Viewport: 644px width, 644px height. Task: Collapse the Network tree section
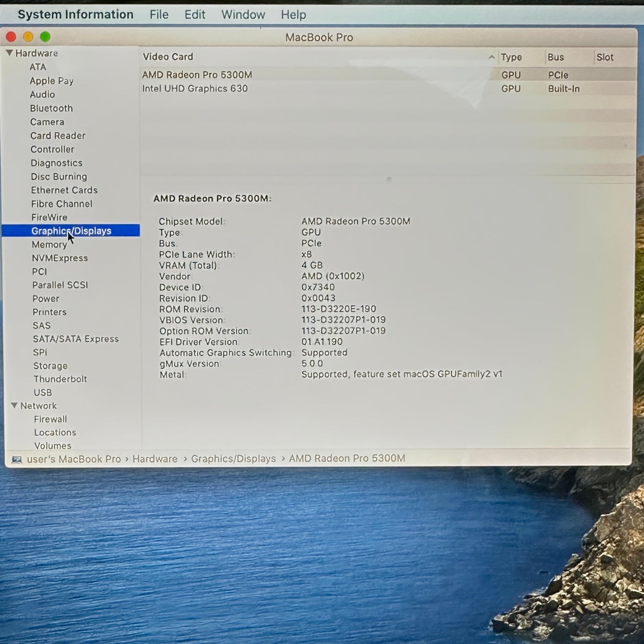tap(15, 406)
